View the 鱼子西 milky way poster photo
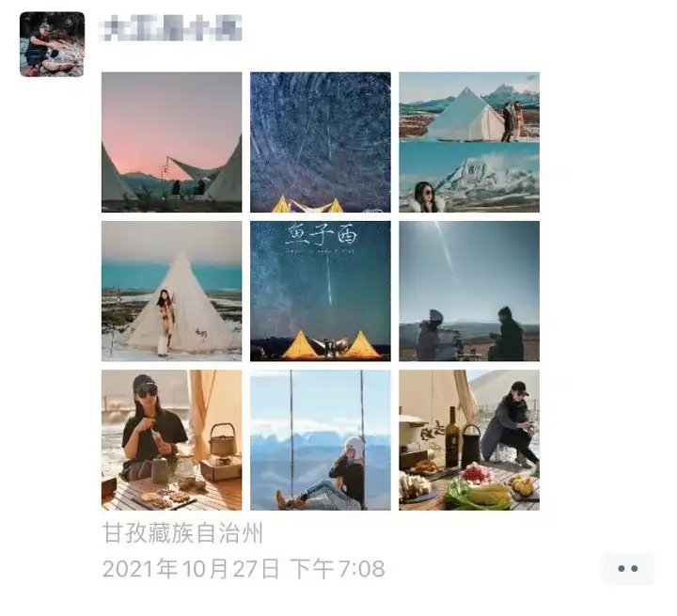Viewport: 677px width, 616px height. coord(321,292)
